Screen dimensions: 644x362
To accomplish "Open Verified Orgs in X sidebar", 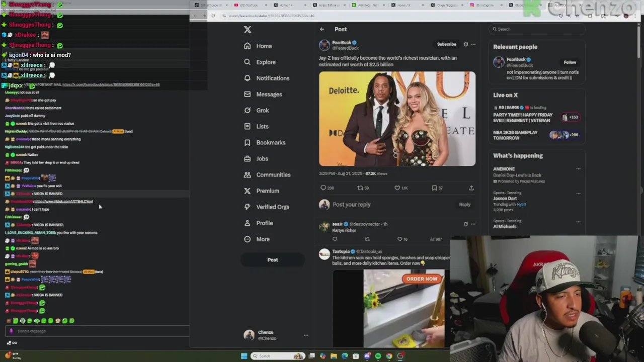I will point(267,207).
